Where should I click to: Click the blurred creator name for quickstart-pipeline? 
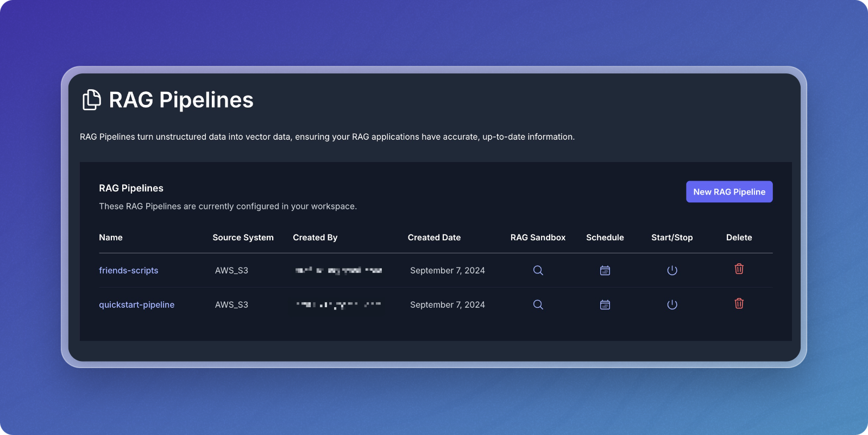tap(338, 304)
